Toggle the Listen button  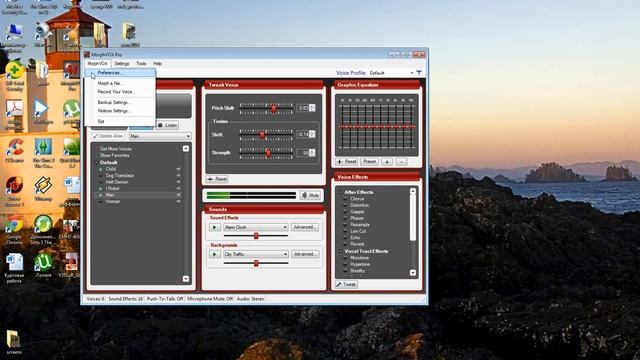[167, 125]
